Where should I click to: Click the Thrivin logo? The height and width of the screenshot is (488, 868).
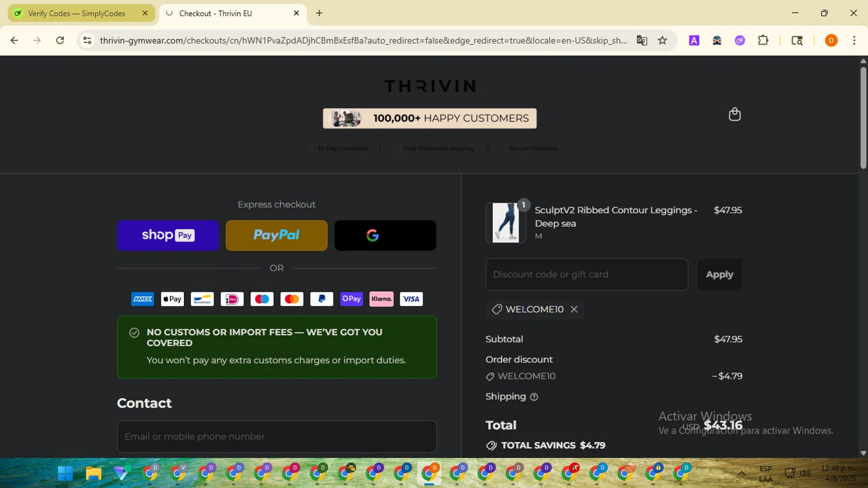coord(430,86)
